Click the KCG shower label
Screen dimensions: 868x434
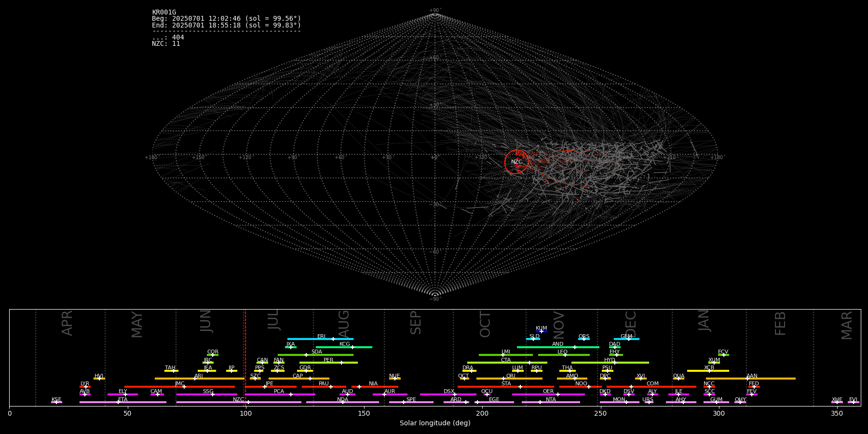pyautogui.click(x=345, y=344)
